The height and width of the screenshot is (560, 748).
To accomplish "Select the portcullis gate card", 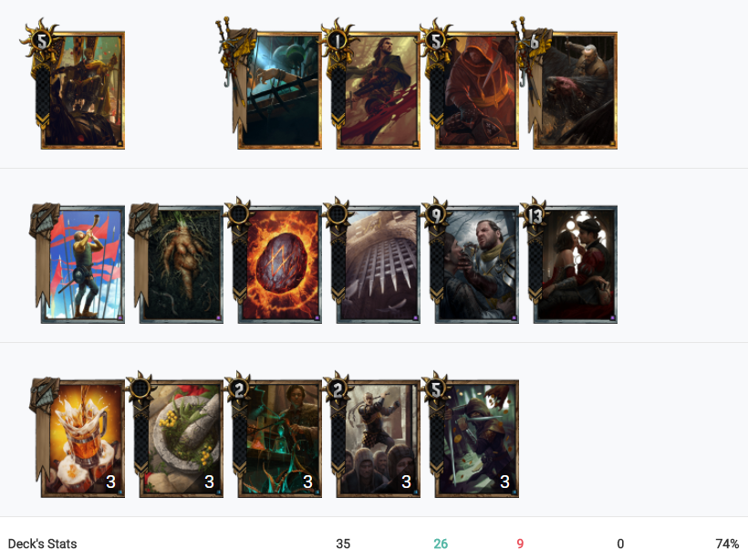I will [379, 264].
